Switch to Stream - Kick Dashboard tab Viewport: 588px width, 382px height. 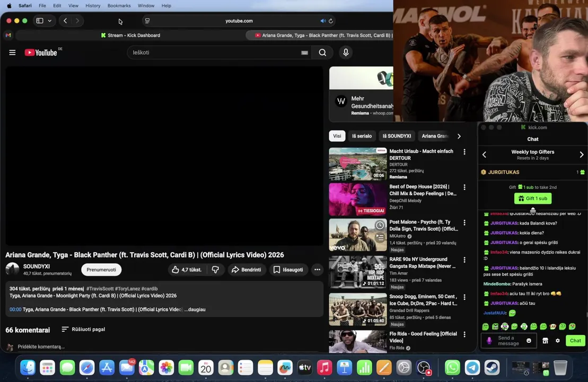[x=130, y=35]
